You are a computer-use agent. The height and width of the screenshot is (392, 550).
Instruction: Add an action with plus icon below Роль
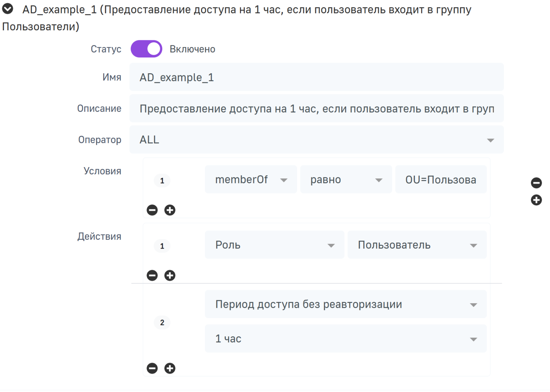point(170,275)
